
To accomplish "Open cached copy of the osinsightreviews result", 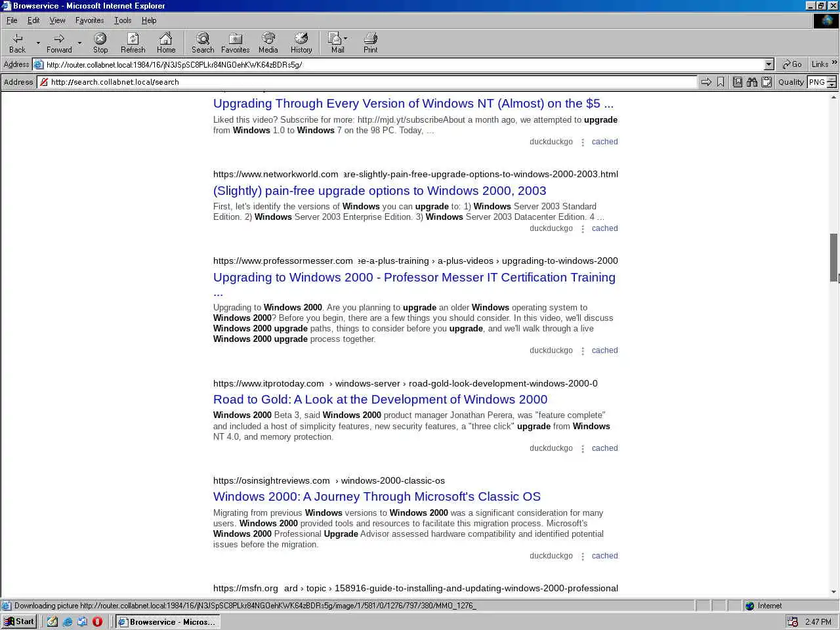I will [604, 556].
